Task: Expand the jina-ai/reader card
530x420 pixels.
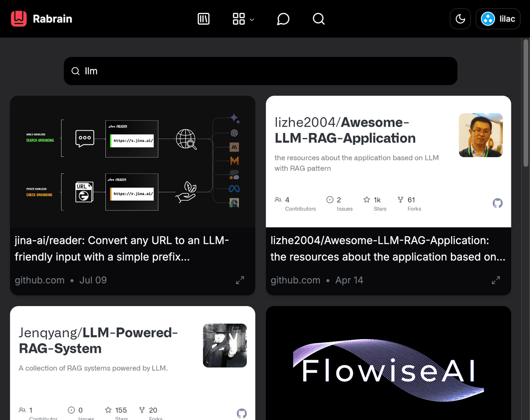Action: [x=240, y=280]
